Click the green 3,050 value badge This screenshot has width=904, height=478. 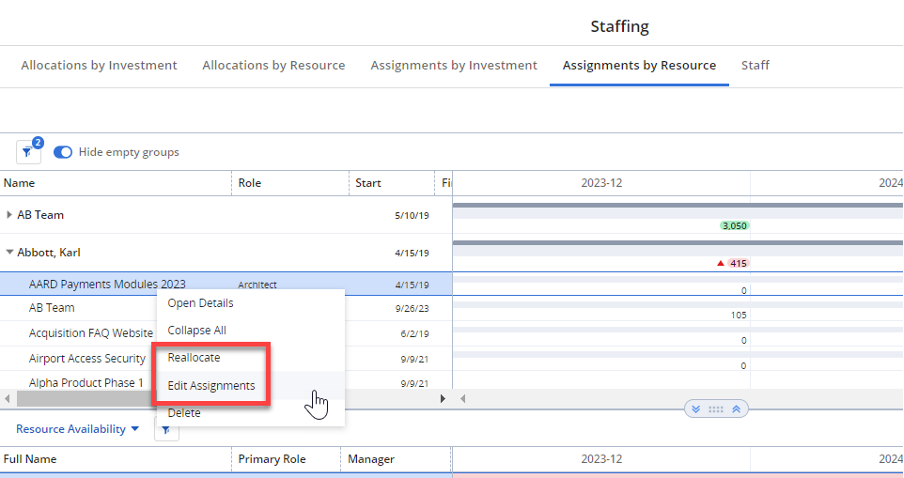[x=734, y=226]
